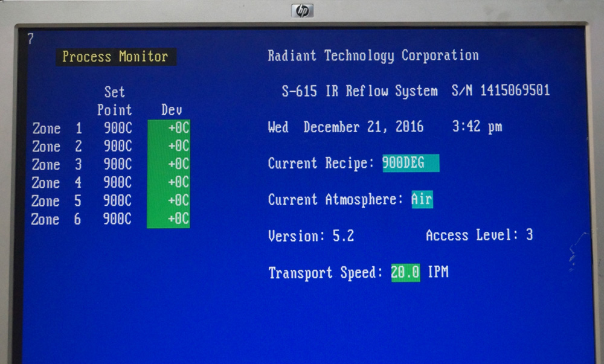Select the Current Atmosphere field Air
The height and width of the screenshot is (364, 604).
[x=422, y=199]
